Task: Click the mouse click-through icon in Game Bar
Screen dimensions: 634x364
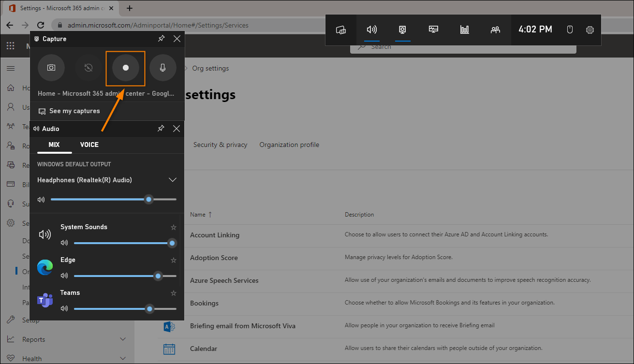Action: coord(570,29)
